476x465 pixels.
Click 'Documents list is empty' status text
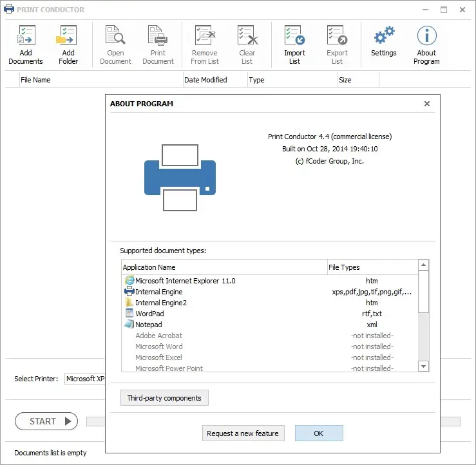pyautogui.click(x=50, y=453)
